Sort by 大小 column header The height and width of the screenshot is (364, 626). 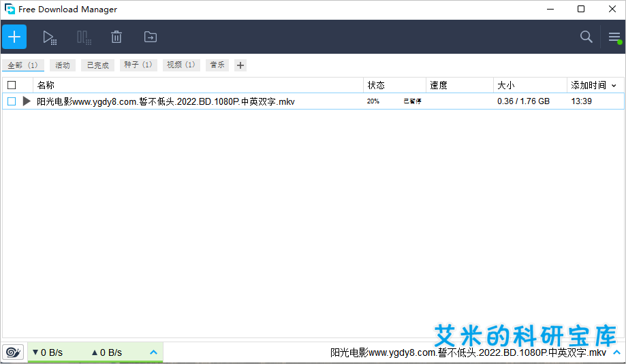[530, 85]
